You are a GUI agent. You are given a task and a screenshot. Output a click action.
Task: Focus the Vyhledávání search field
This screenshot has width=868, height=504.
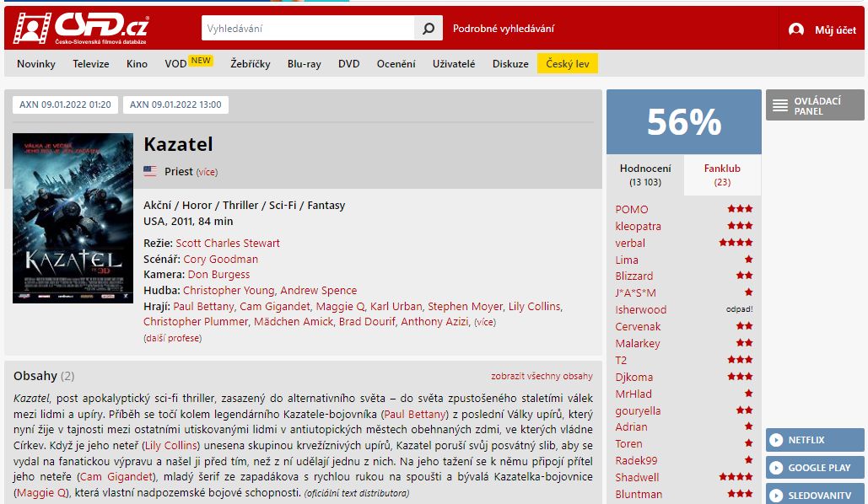pyautogui.click(x=308, y=28)
